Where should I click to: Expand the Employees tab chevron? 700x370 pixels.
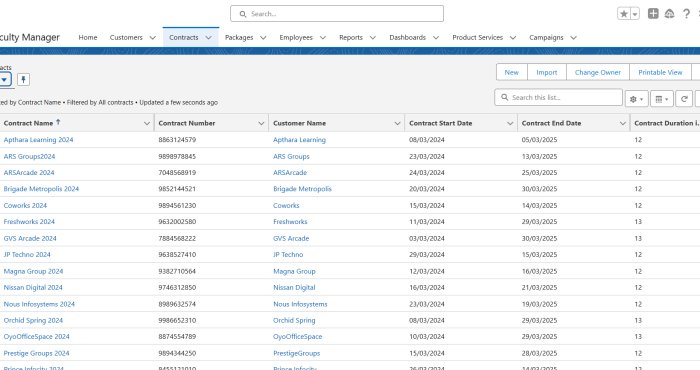[323, 38]
